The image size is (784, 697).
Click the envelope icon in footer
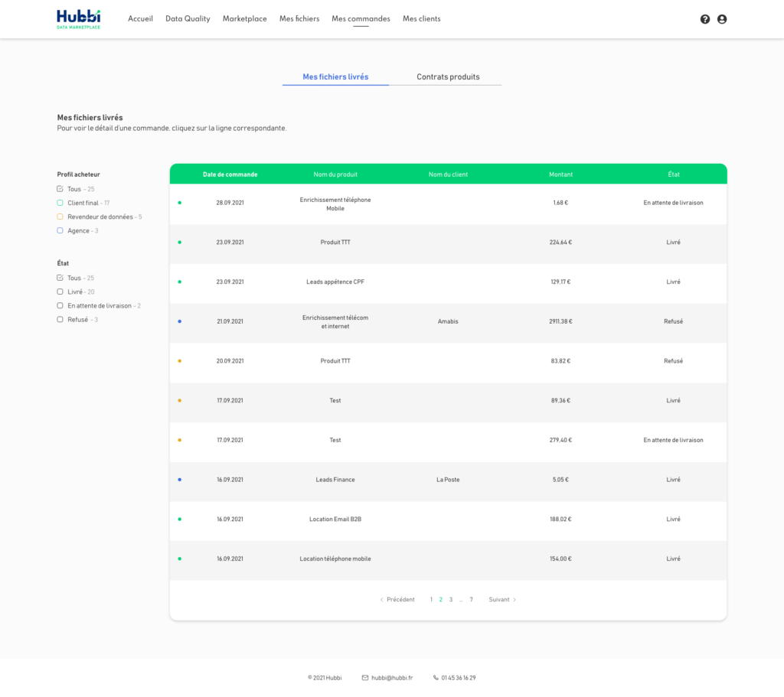tap(365, 678)
